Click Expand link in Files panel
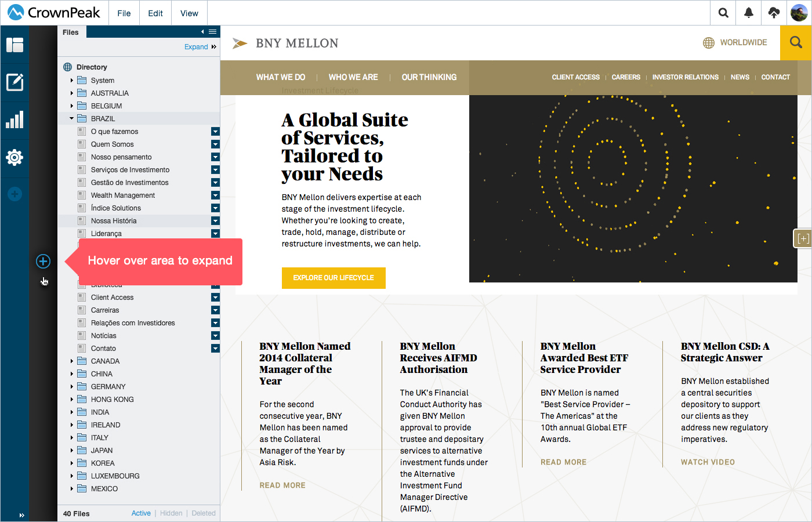This screenshot has height=522, width=812. point(196,47)
